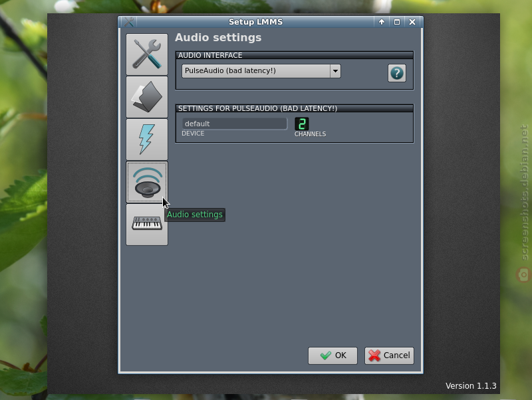This screenshot has width=532, height=400.
Task: Open General settings wrench-and-screwdriver tab
Action: coord(147,54)
